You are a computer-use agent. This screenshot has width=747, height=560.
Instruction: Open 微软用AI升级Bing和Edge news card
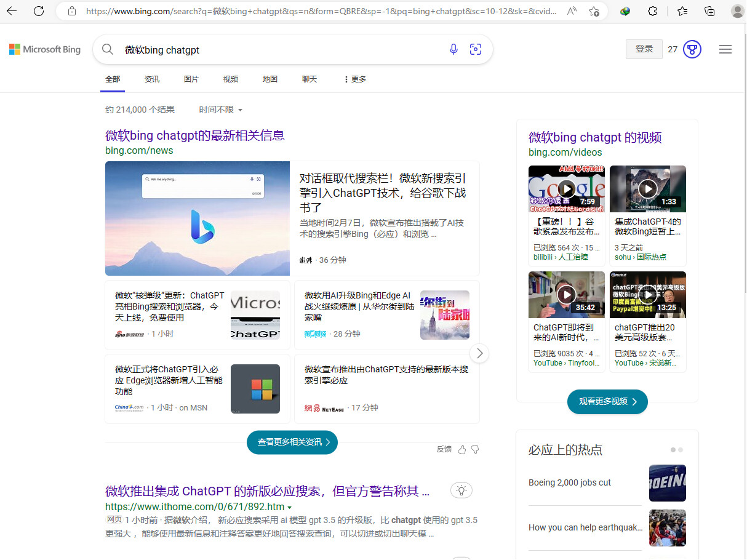359,306
